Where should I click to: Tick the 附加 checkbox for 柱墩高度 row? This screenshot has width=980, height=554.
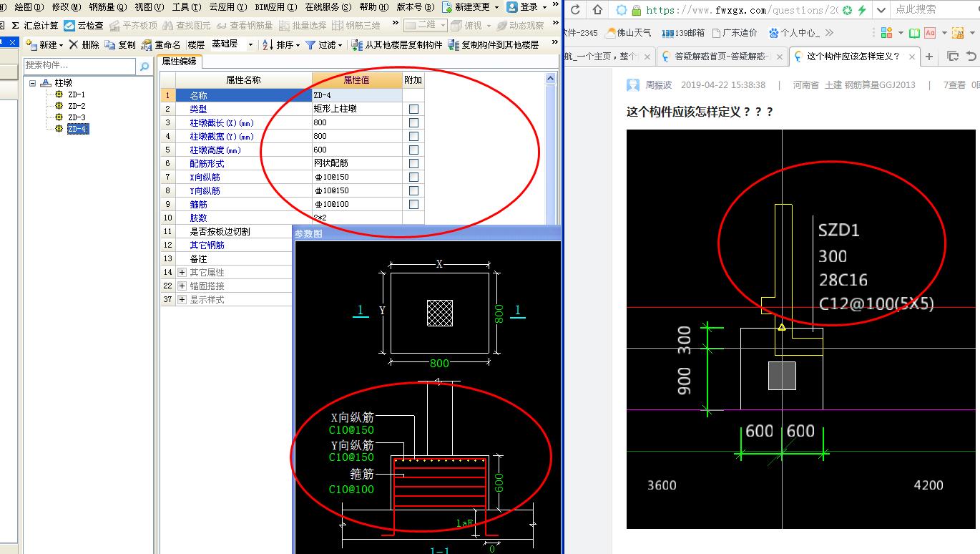413,150
